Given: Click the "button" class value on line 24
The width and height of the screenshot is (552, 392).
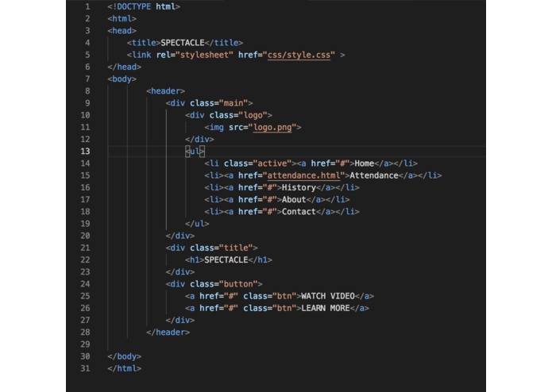Looking at the screenshot, I should 238,284.
